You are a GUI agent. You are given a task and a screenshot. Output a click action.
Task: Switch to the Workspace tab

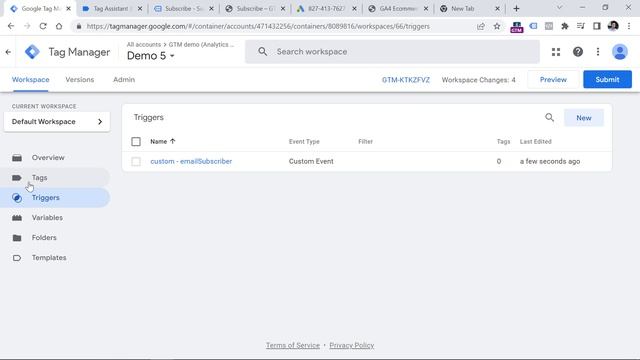(31, 80)
